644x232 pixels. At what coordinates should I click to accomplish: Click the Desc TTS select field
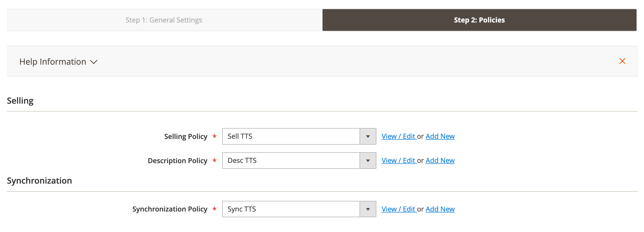(x=291, y=161)
